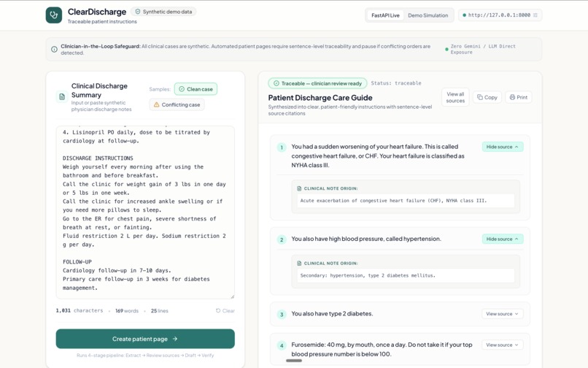Click 'Cardiology follow-up in 7–10 days.' line
588x368 pixels.
pos(117,270)
